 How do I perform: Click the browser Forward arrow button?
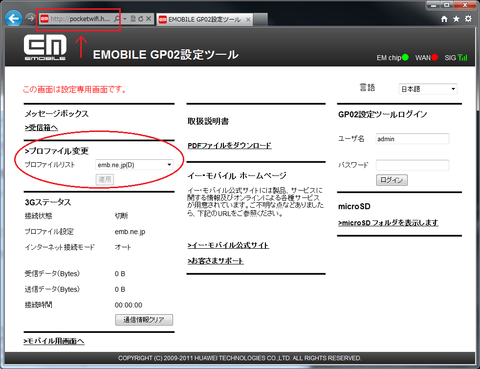pos(30,18)
